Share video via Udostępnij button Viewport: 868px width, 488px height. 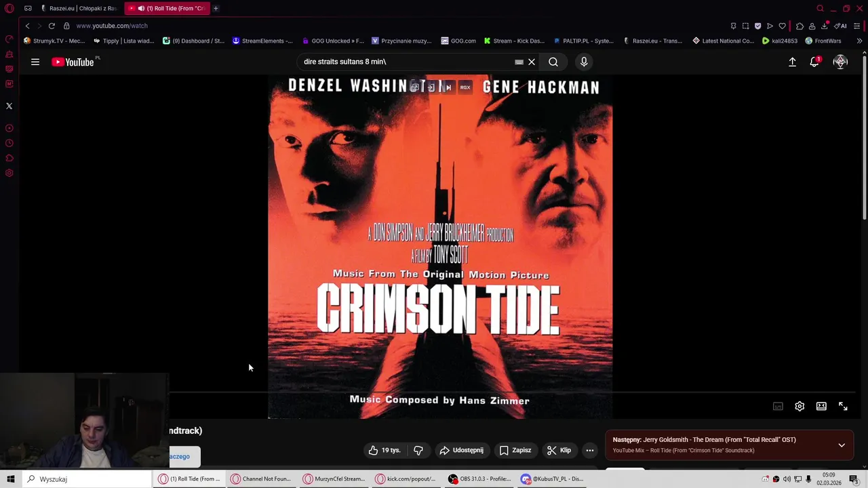[x=461, y=450]
